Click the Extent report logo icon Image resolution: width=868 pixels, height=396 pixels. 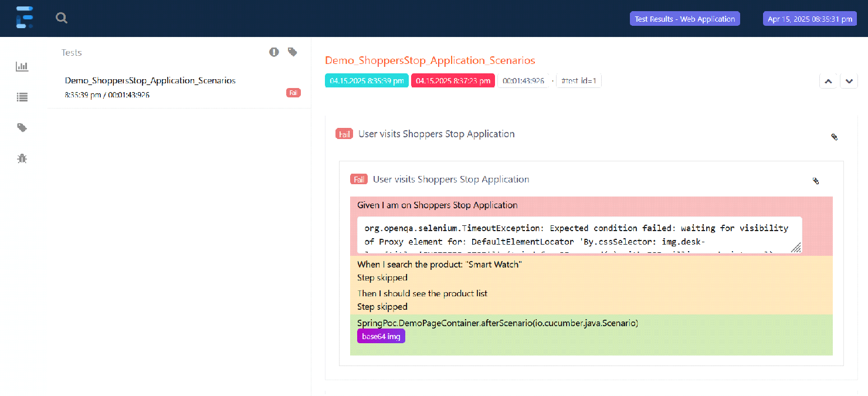[x=24, y=18]
